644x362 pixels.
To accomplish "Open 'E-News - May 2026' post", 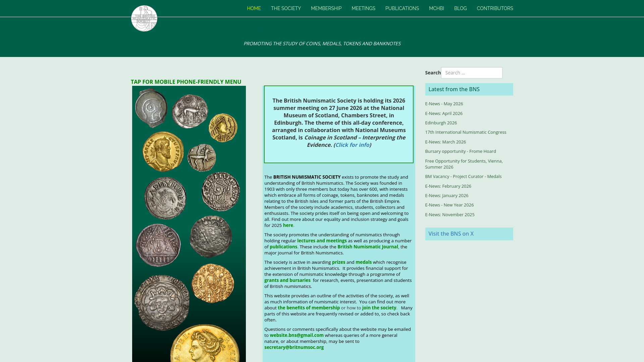I will coord(444,104).
